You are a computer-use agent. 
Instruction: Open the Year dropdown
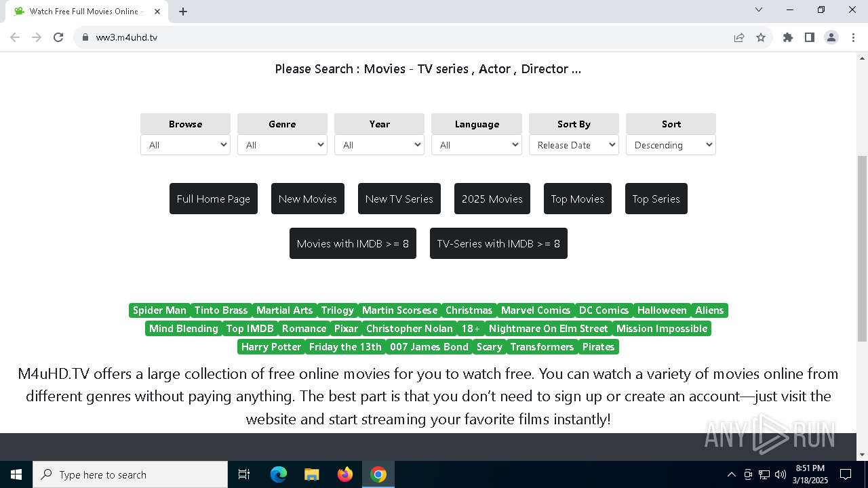tap(379, 145)
